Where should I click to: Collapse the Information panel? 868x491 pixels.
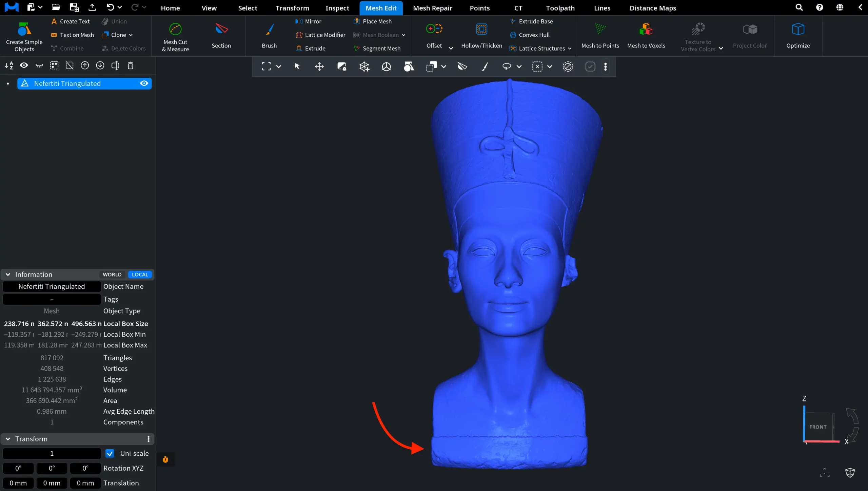(x=8, y=275)
